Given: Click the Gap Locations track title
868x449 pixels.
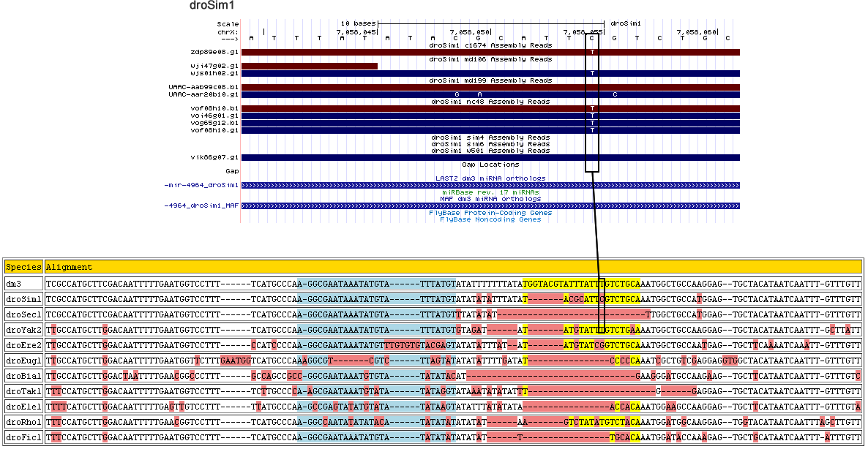Looking at the screenshot, I should click(490, 165).
